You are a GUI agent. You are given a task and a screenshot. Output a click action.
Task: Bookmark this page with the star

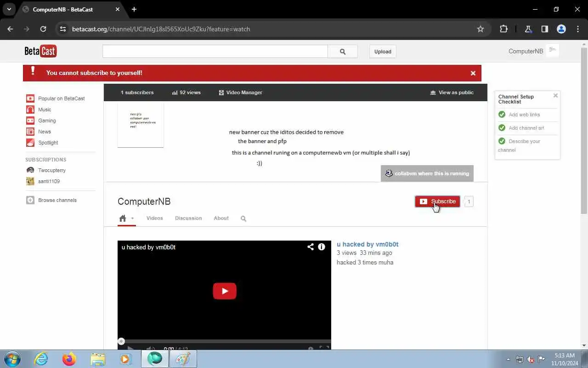[x=481, y=29]
